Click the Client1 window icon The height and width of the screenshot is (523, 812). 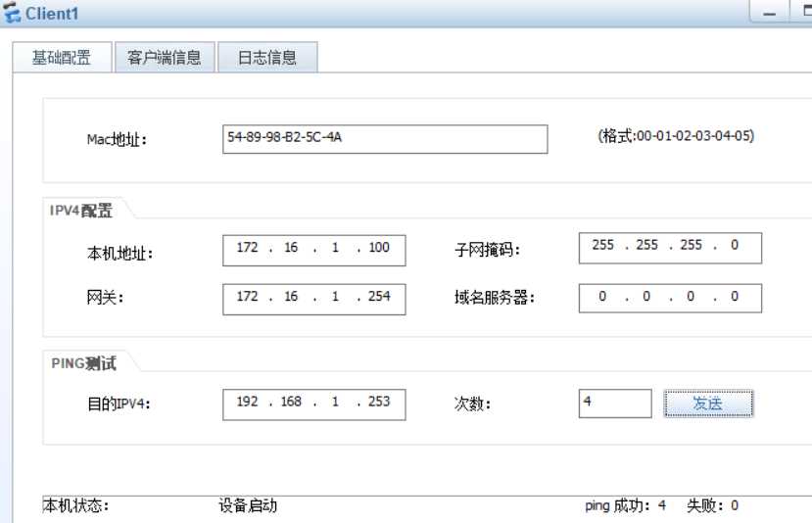click(11, 13)
